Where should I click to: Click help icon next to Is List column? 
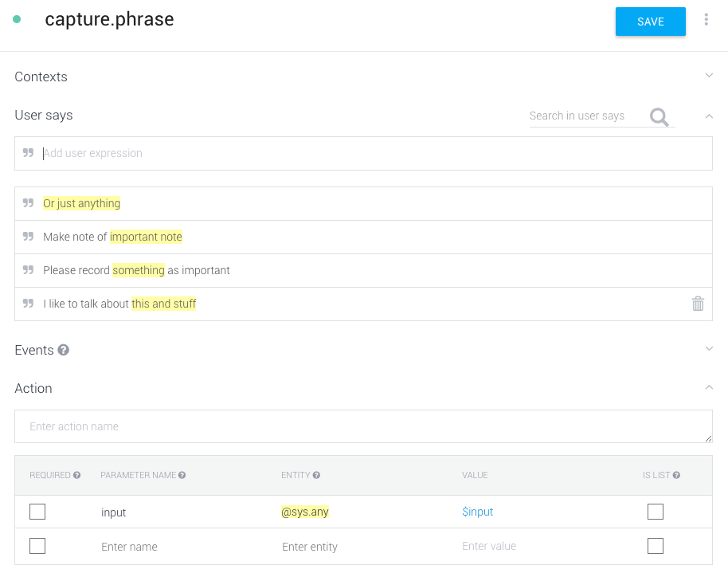tap(676, 476)
